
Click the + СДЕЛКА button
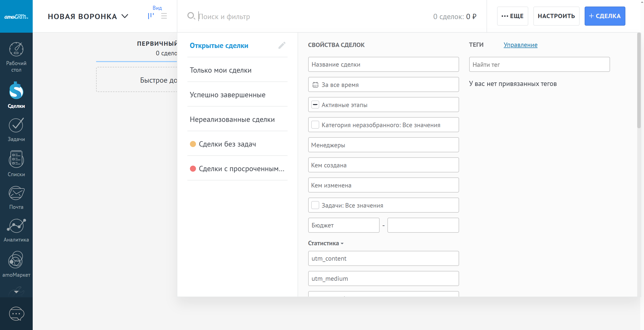pyautogui.click(x=605, y=16)
